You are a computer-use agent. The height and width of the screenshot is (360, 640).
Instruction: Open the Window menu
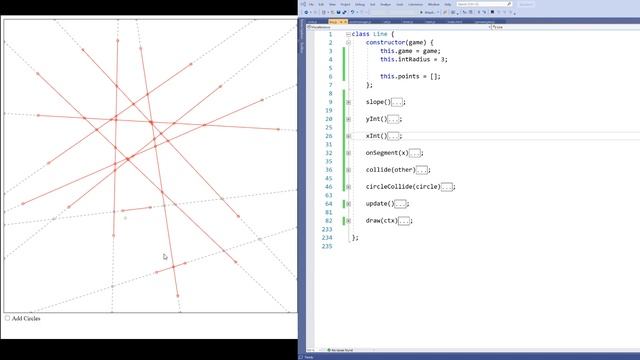click(434, 4)
